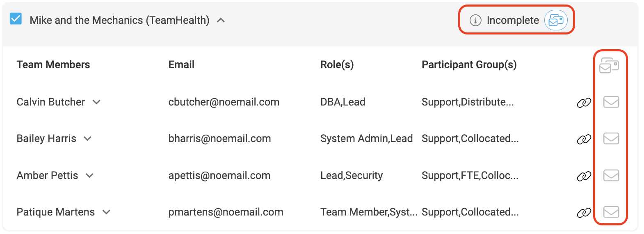Screen dimensions: 644x234
Task: Expand Bailey Harris's member details
Action: point(87,139)
